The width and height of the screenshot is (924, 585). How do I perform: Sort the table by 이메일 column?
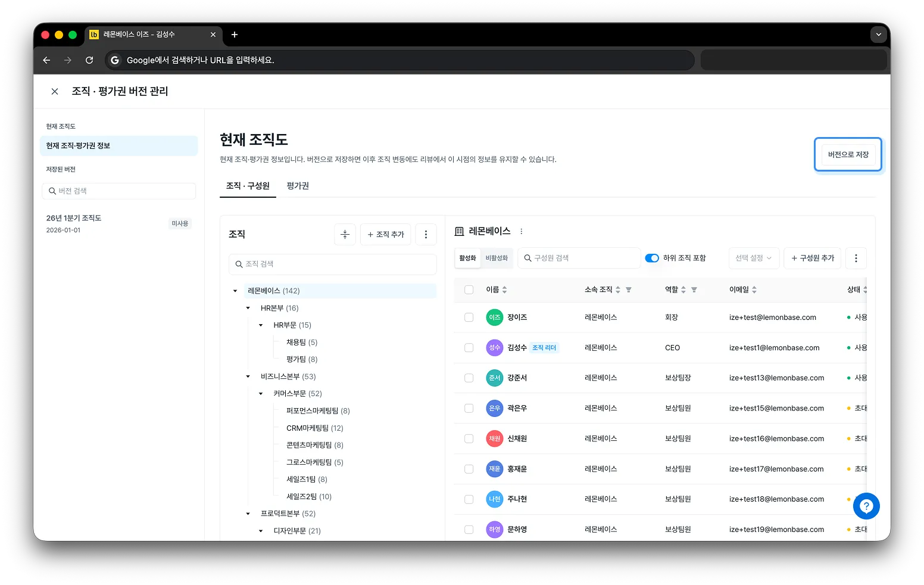click(754, 290)
